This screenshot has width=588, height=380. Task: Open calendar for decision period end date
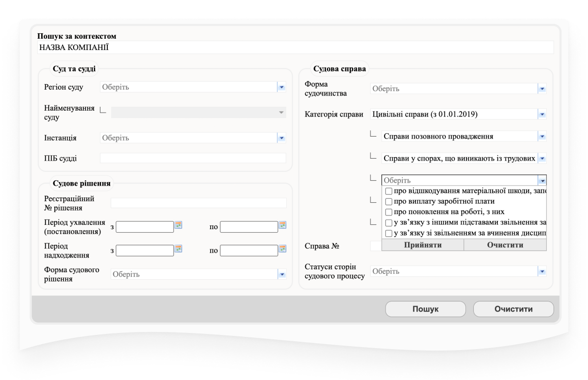(282, 225)
